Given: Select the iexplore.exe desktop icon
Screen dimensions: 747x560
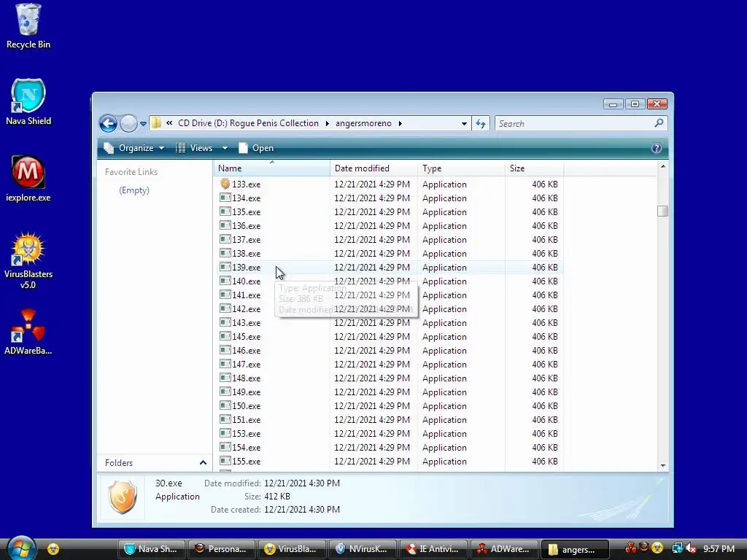Looking at the screenshot, I should pyautogui.click(x=28, y=179).
